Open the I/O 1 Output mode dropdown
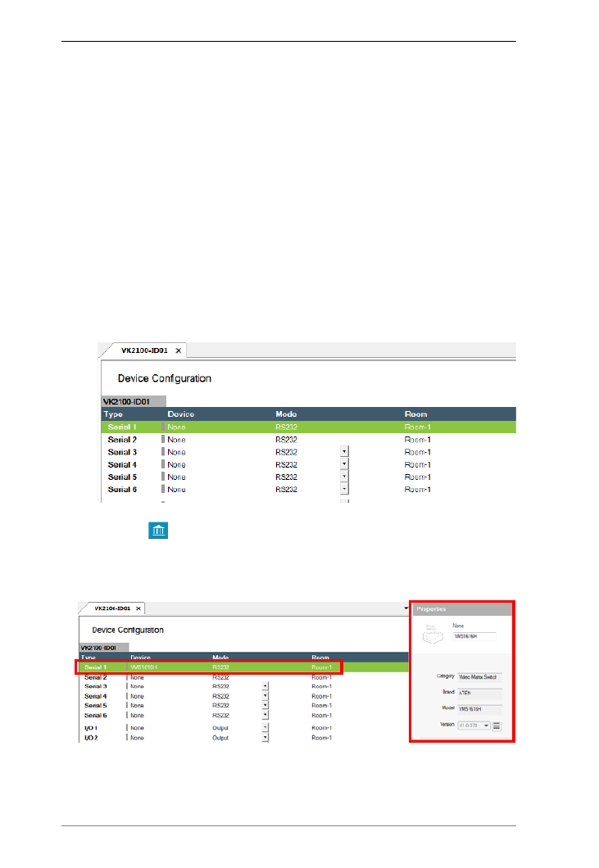 point(265,727)
